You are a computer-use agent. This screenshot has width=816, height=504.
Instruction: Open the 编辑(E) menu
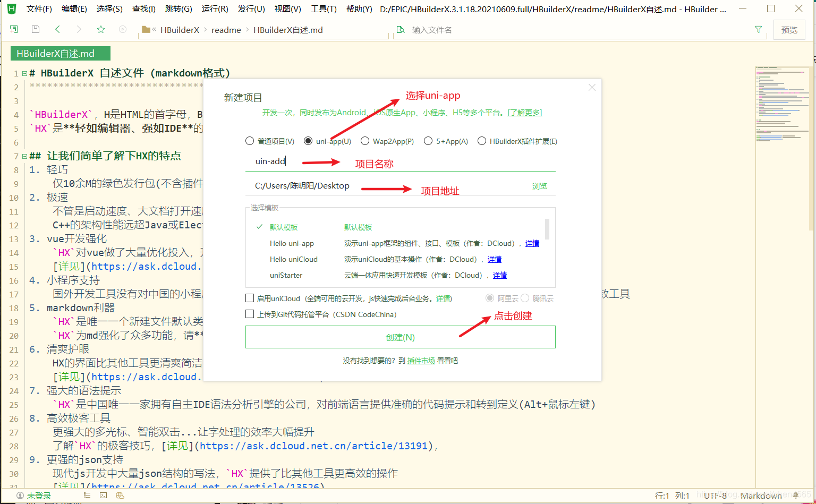pyautogui.click(x=74, y=9)
